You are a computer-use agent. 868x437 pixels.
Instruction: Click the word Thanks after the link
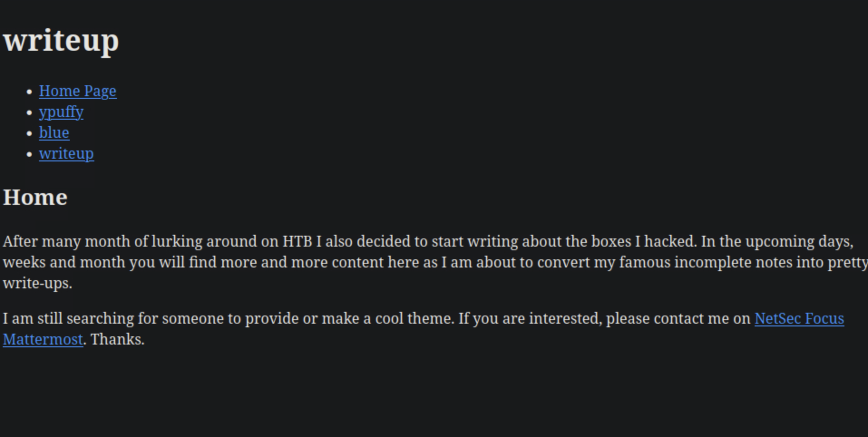pyautogui.click(x=117, y=340)
